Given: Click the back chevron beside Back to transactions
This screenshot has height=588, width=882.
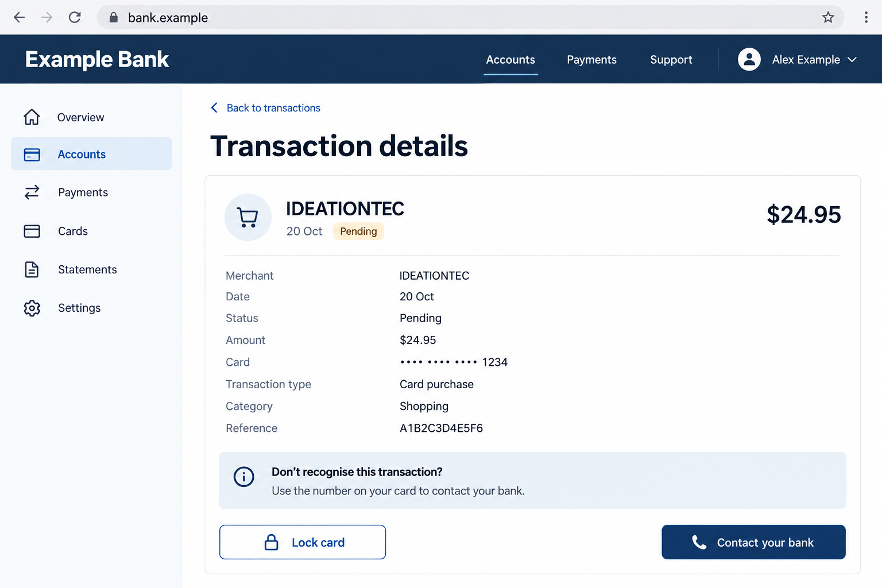Looking at the screenshot, I should point(214,108).
